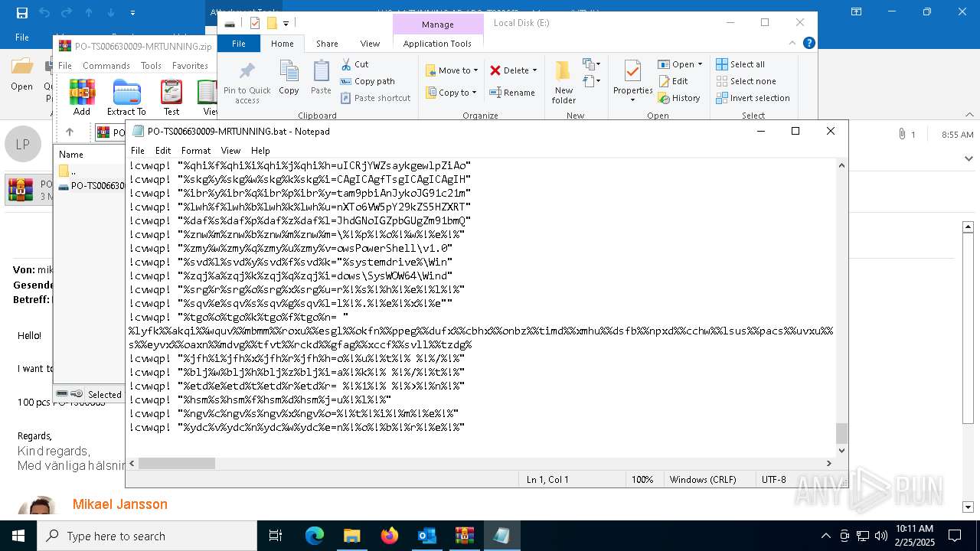Open Copy to dropdown
The height and width of the screenshot is (551, 980).
[451, 93]
